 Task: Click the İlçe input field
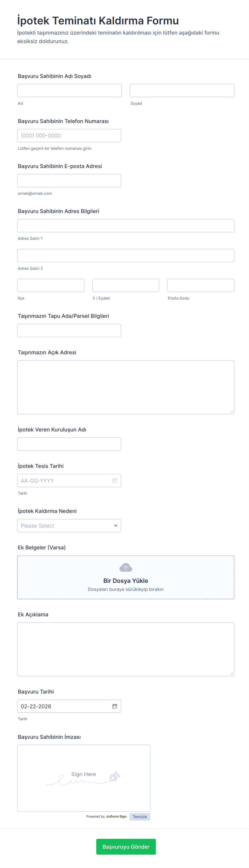51,285
